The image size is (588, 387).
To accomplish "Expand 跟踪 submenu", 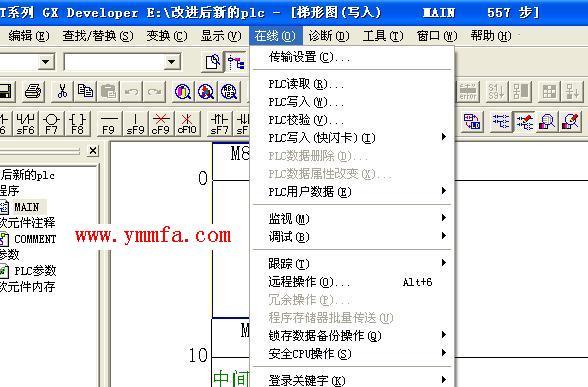I will point(352,264).
